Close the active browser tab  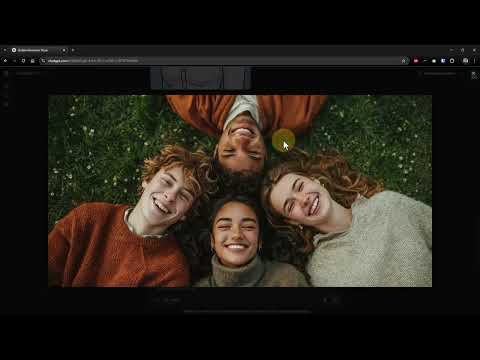click(x=64, y=50)
